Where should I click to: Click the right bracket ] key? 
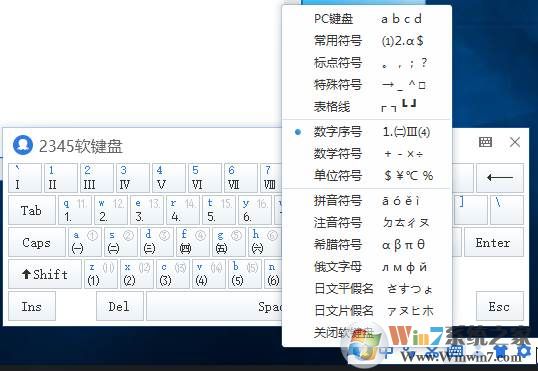470,210
